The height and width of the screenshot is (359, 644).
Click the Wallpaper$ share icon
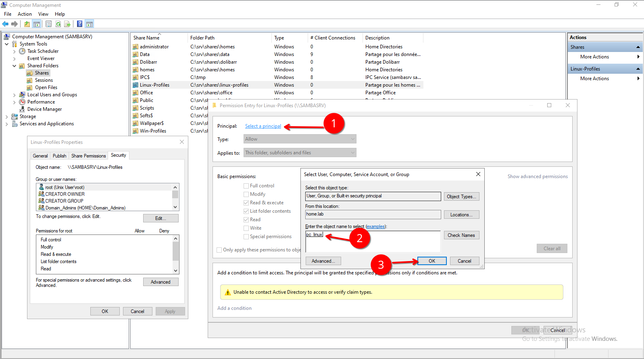click(x=135, y=123)
